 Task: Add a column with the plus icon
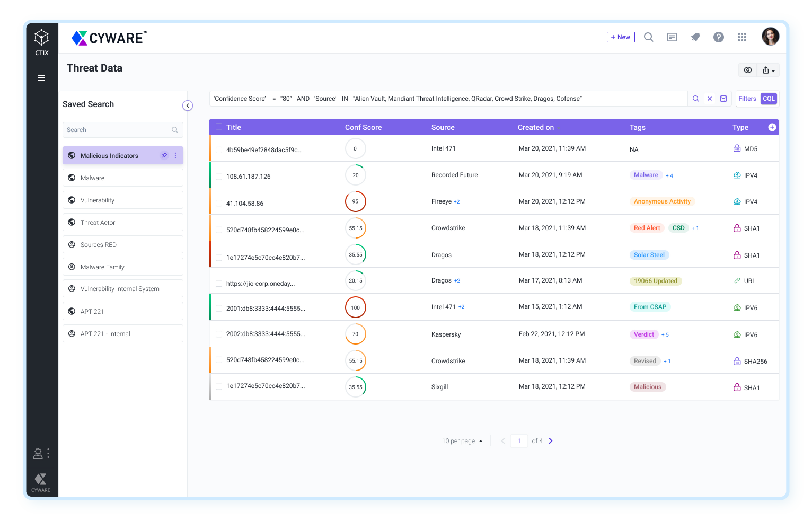click(x=772, y=127)
